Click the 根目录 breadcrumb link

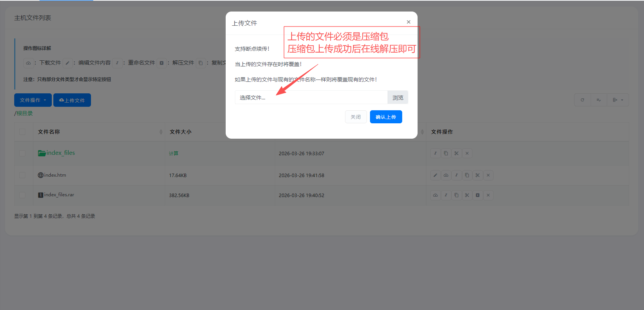[25, 113]
